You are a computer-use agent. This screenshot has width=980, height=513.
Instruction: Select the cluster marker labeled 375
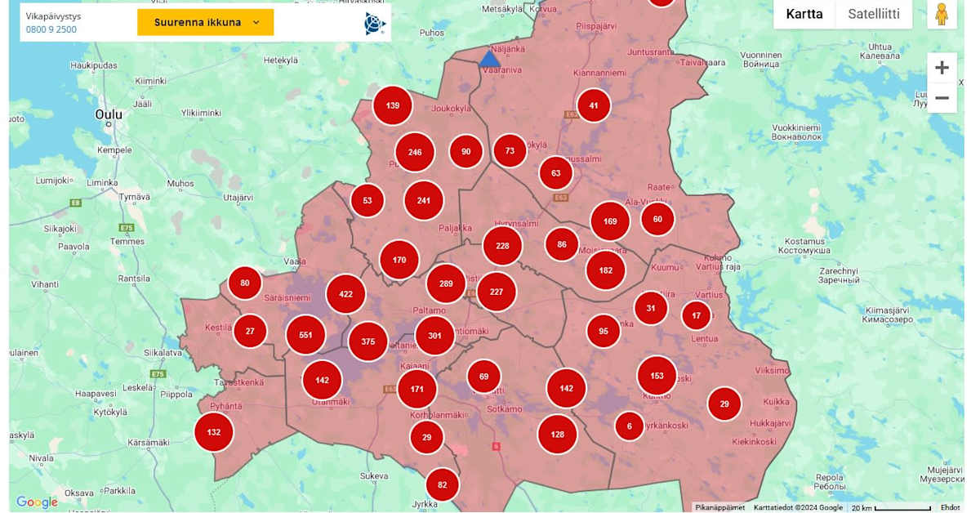click(367, 341)
